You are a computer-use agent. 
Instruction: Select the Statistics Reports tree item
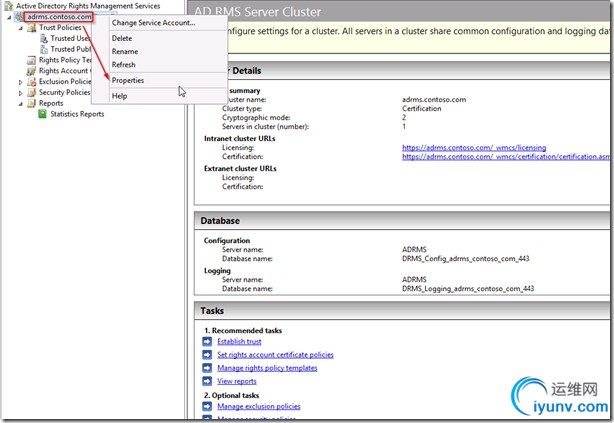coord(77,114)
